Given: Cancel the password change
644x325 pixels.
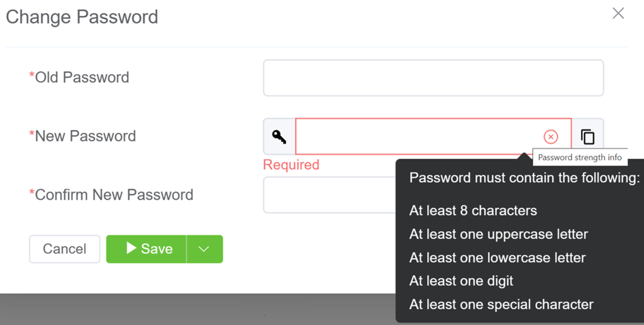Looking at the screenshot, I should point(65,249).
